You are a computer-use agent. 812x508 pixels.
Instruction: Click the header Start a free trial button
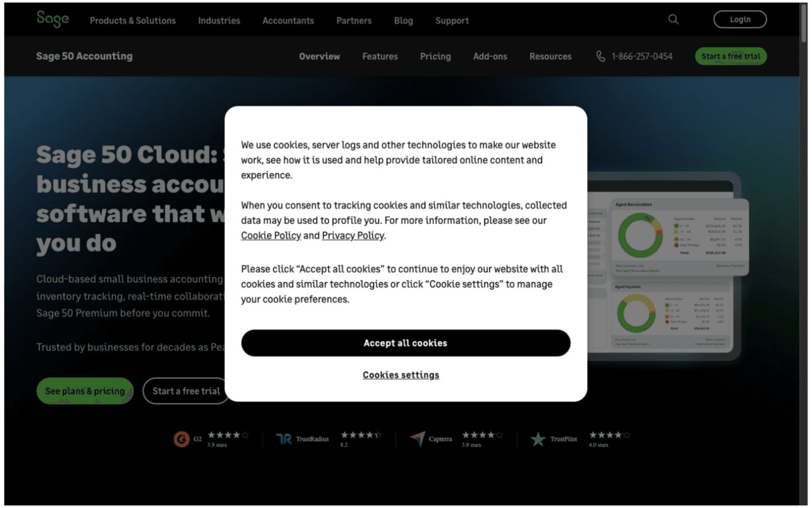[731, 56]
